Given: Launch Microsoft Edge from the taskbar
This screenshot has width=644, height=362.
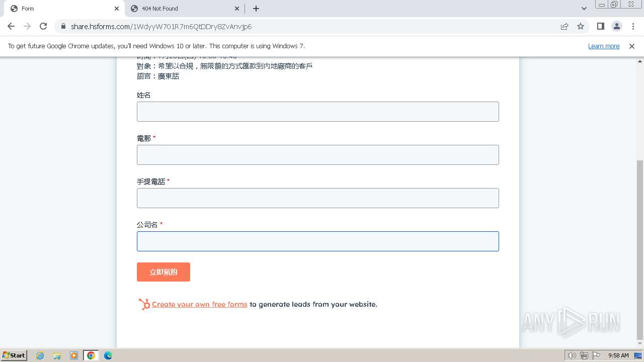Looking at the screenshot, I should pos(108,355).
